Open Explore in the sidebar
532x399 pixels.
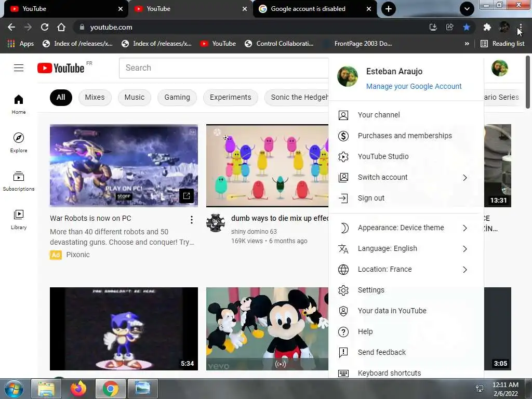pyautogui.click(x=19, y=142)
